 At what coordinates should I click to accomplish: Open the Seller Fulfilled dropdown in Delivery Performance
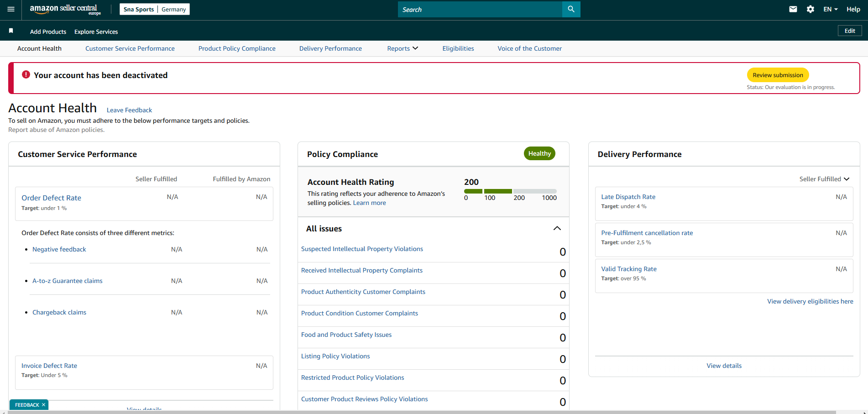coord(824,179)
